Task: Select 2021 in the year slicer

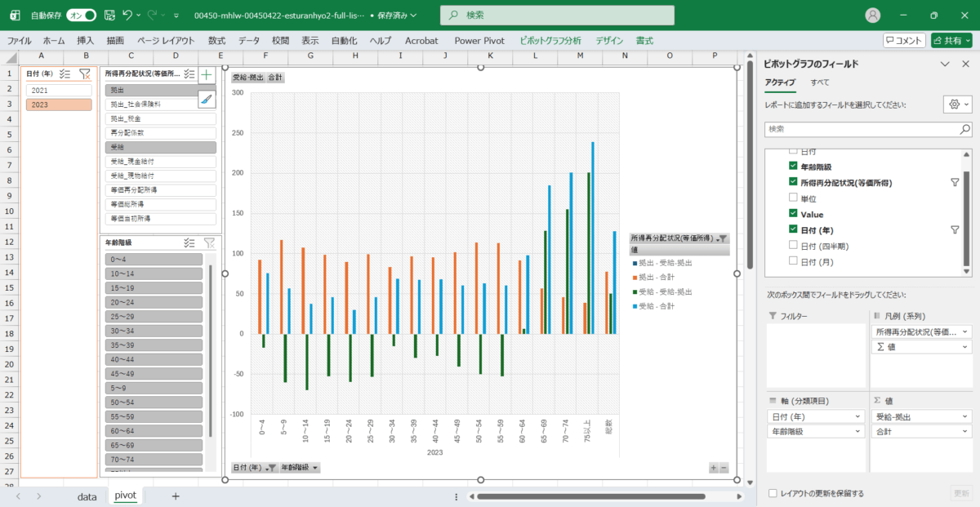Action: (x=59, y=90)
